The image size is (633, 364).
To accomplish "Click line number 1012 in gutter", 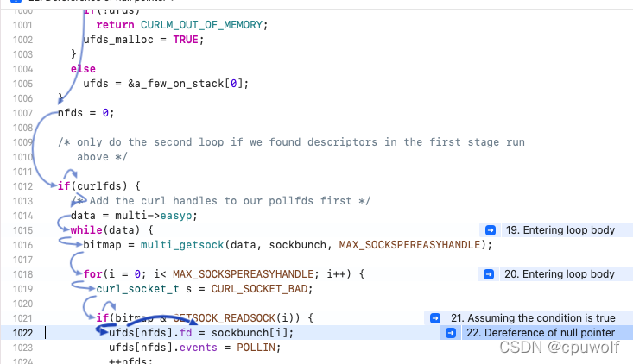I will 22,186.
